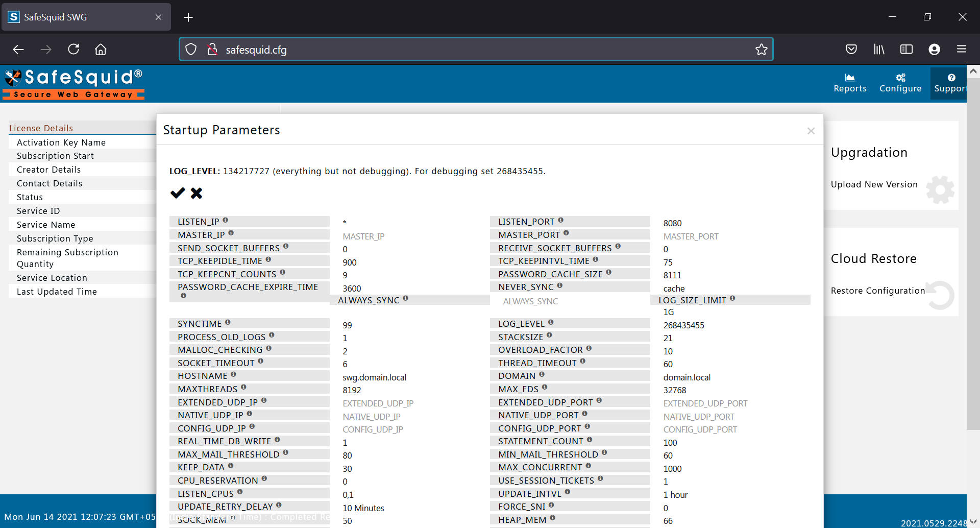Click the Activation Key Name row
Viewport: 980px width, 528px height.
tap(82, 142)
